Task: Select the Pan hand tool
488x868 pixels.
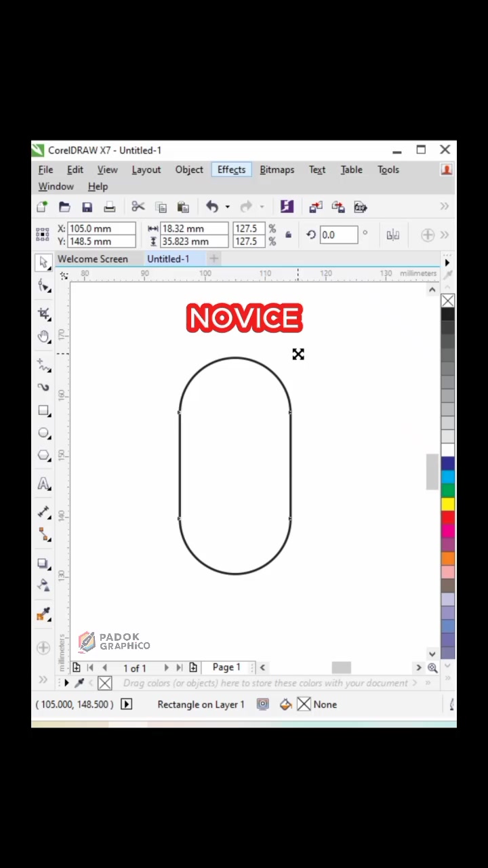Action: coord(44,337)
